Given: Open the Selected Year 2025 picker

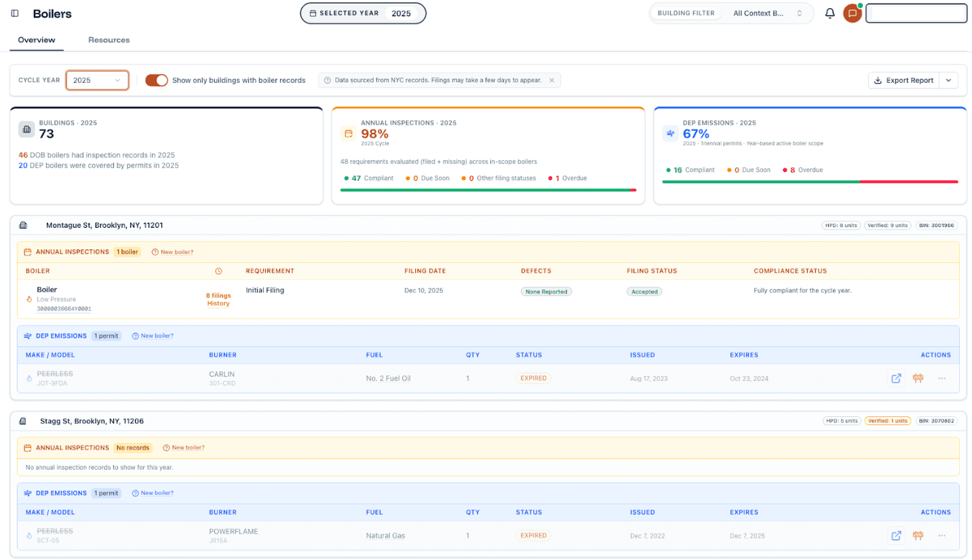Looking at the screenshot, I should 363,13.
